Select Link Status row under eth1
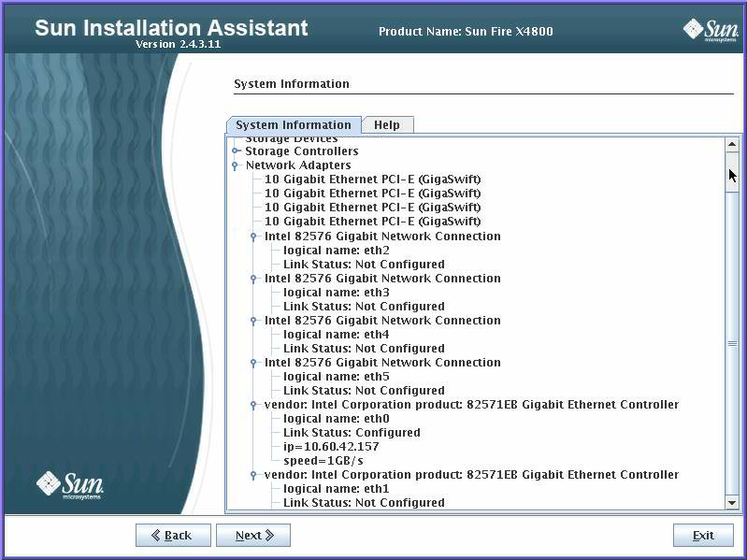The image size is (747, 560). point(364,503)
